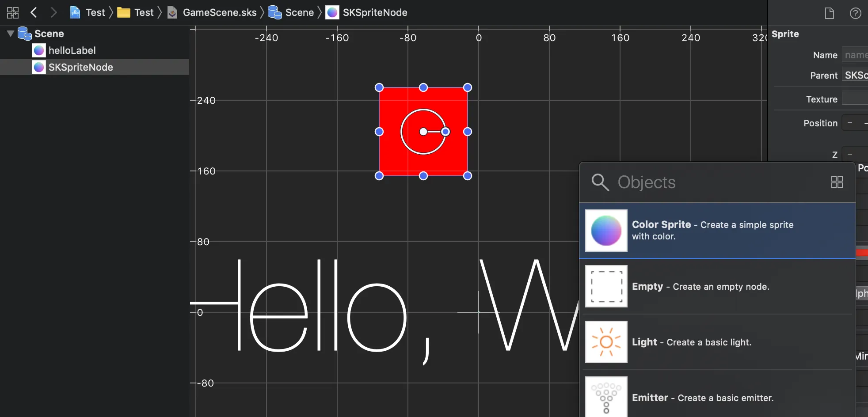The image size is (868, 417).
Task: Collapse the Scene tree disclosure triangle
Action: [11, 34]
